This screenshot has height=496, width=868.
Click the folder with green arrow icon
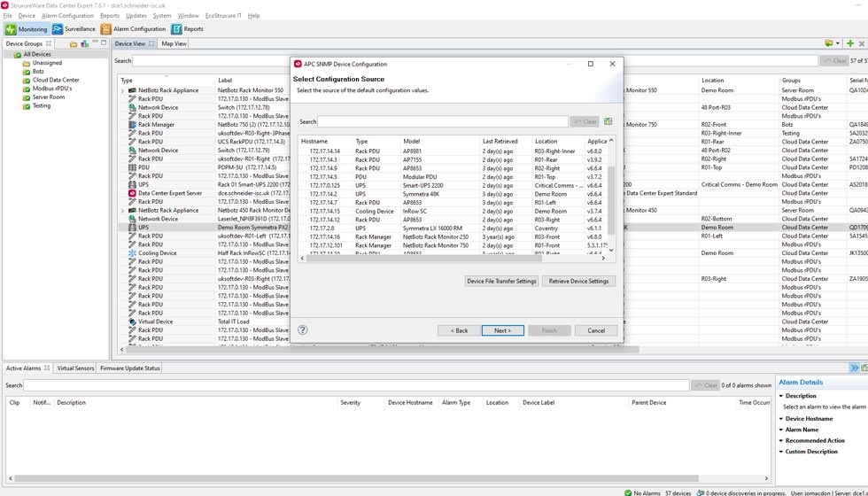point(828,43)
